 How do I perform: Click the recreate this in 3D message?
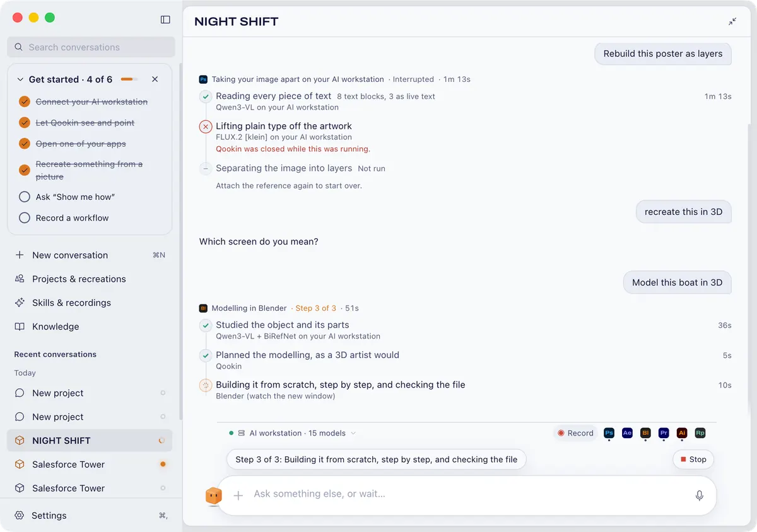[683, 212]
